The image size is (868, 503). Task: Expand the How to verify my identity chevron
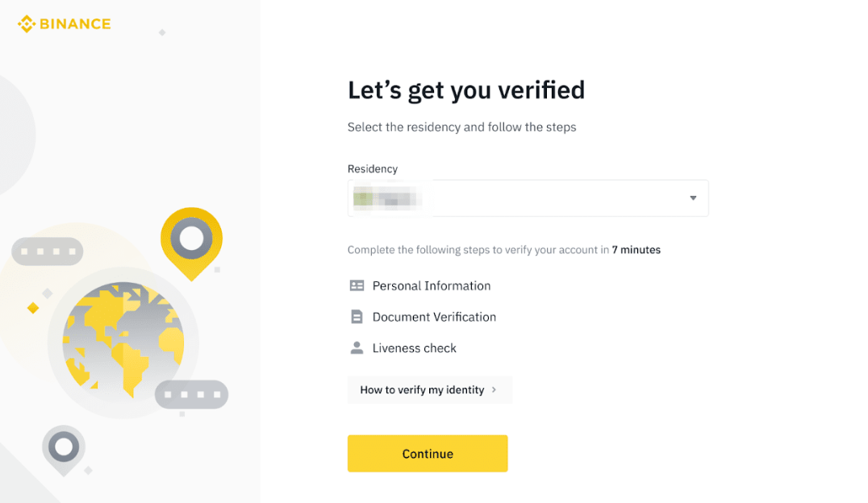(494, 389)
